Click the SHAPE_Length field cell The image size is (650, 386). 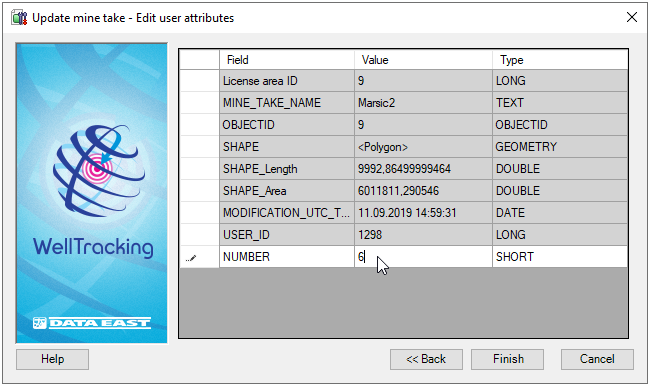point(287,169)
